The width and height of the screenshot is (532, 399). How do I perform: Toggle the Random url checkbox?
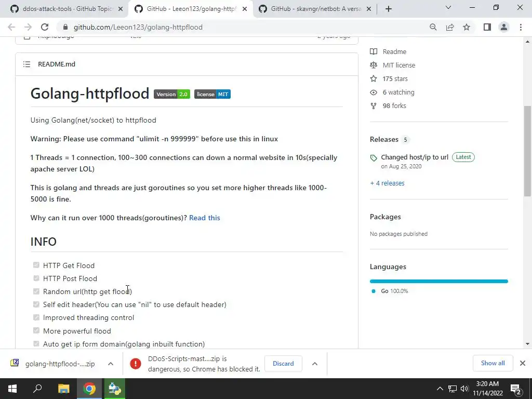coord(36,291)
